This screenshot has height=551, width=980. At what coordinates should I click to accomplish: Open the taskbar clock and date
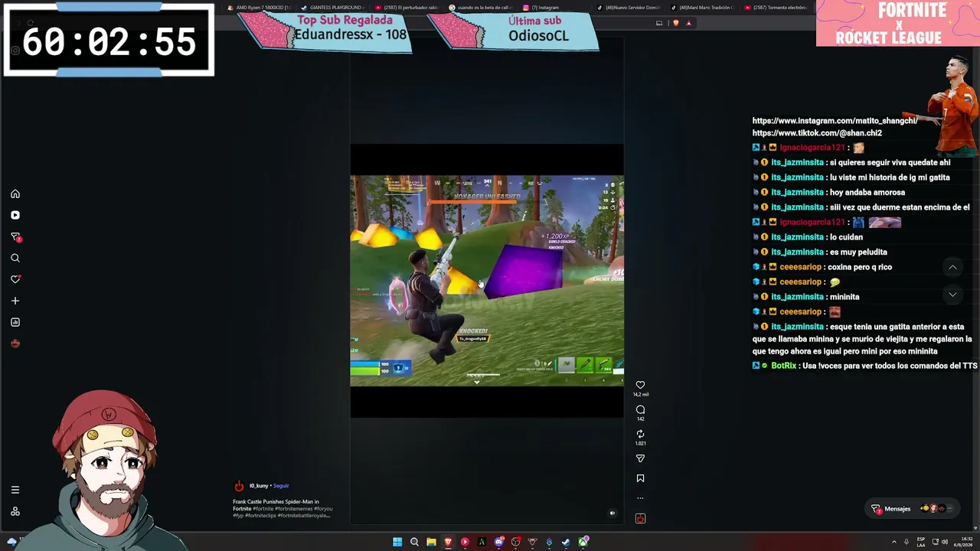(964, 542)
